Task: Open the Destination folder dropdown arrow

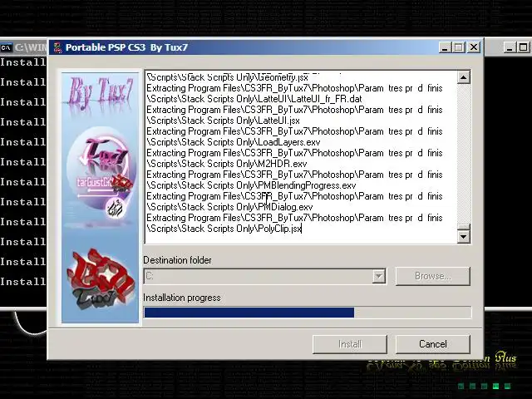Action: [379, 276]
